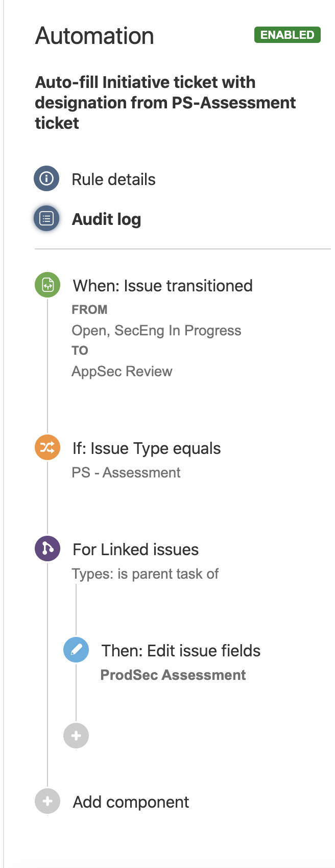Click the Rule details info icon

point(46,179)
